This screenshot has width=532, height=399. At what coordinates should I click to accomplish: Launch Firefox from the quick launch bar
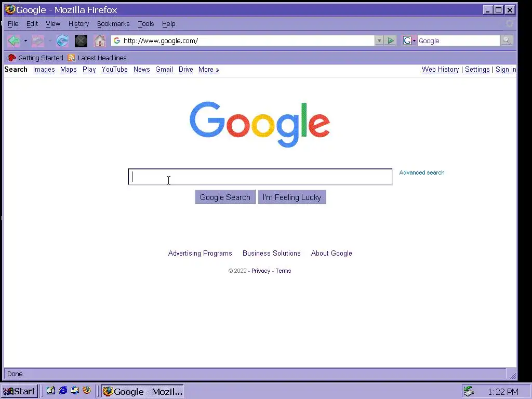pos(87,391)
